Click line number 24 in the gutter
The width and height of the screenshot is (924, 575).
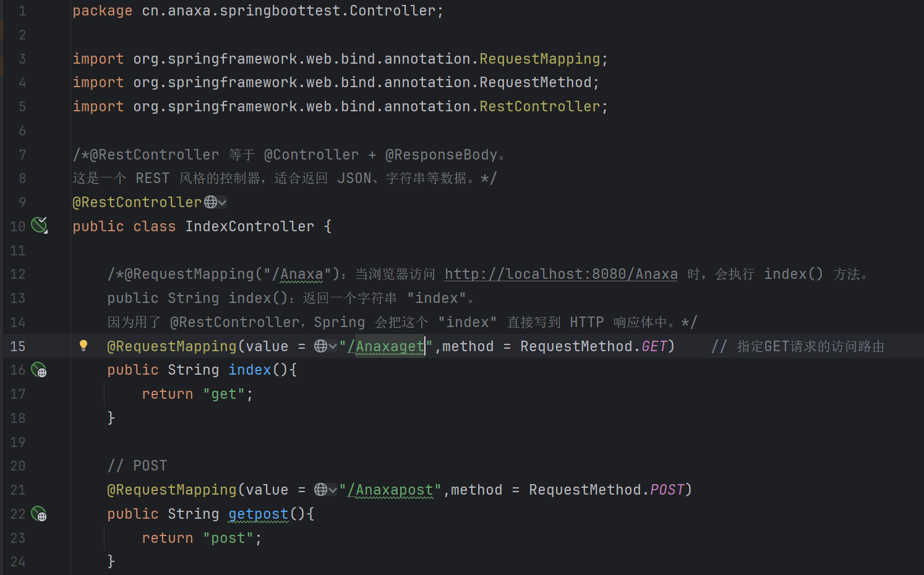pyautogui.click(x=18, y=561)
